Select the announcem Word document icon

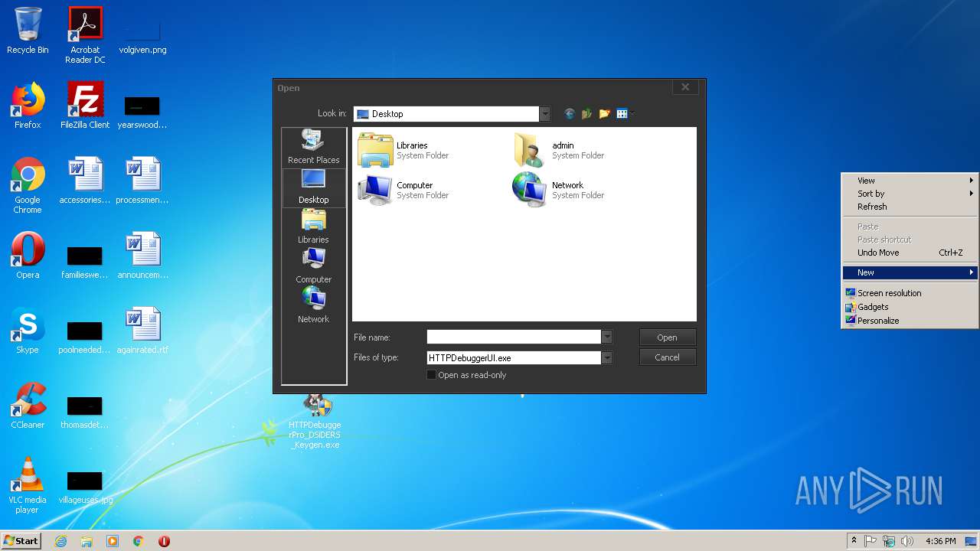pos(142,256)
